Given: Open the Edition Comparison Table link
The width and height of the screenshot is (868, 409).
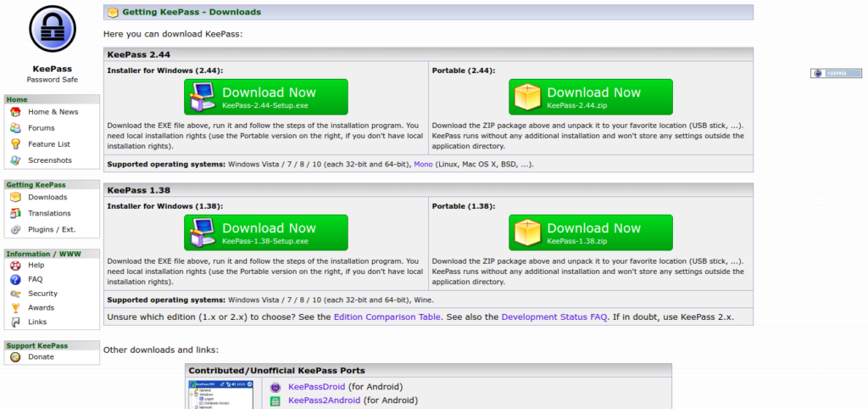Looking at the screenshot, I should click(387, 317).
